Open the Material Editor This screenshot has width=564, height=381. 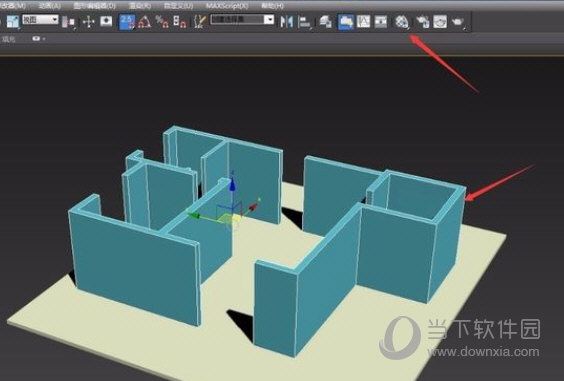point(402,22)
